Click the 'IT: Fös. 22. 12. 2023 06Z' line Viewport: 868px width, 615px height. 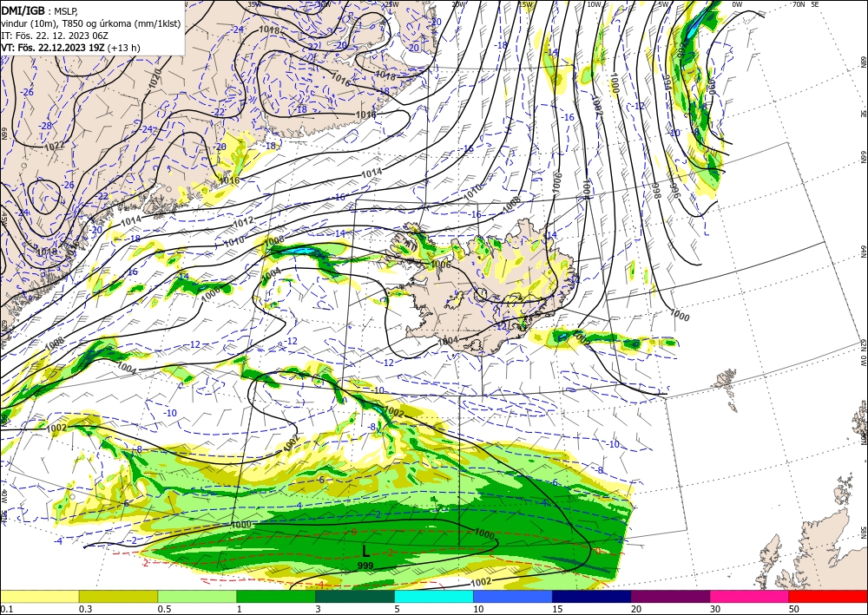[54, 36]
